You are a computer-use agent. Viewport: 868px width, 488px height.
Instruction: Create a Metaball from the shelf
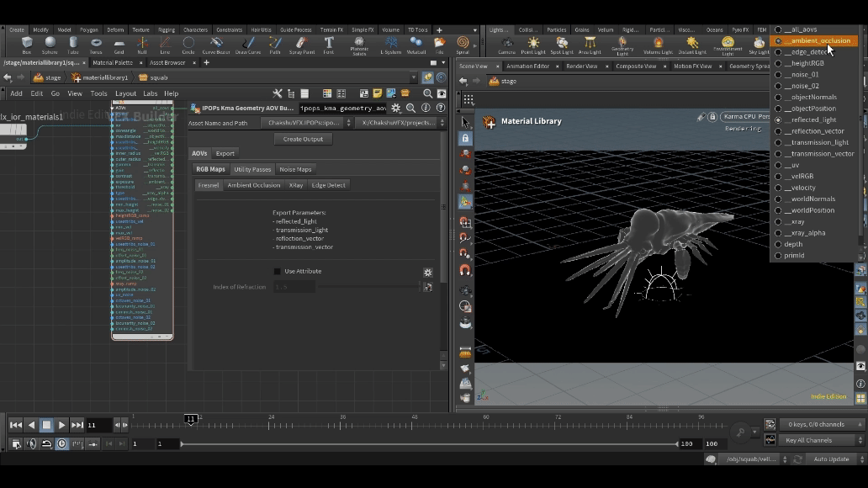coord(416,45)
